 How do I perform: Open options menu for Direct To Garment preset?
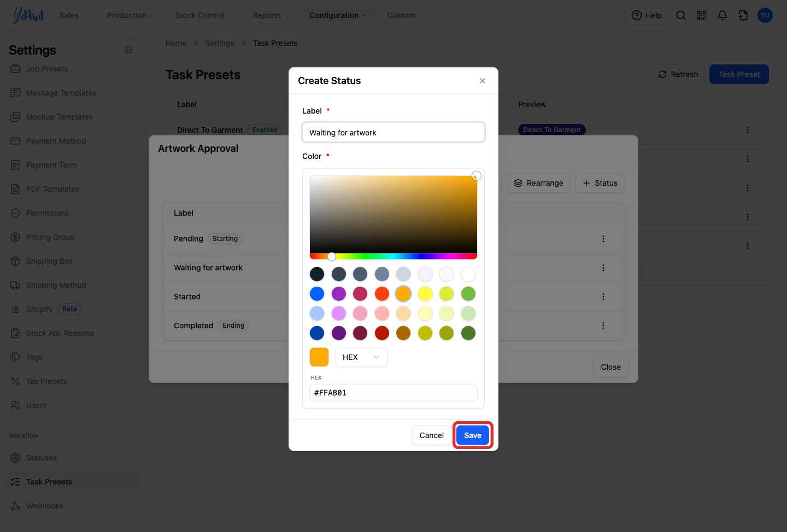[x=748, y=130]
